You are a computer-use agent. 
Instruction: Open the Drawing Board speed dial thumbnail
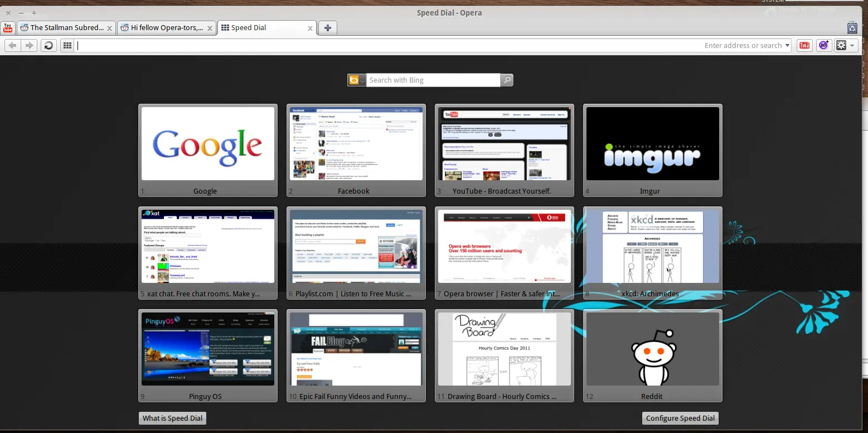click(x=505, y=355)
